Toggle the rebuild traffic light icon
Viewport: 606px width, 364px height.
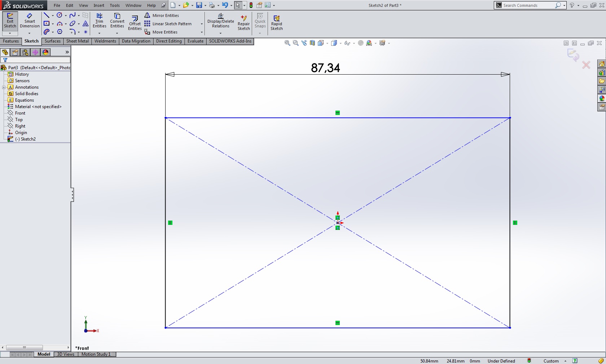tap(251, 5)
